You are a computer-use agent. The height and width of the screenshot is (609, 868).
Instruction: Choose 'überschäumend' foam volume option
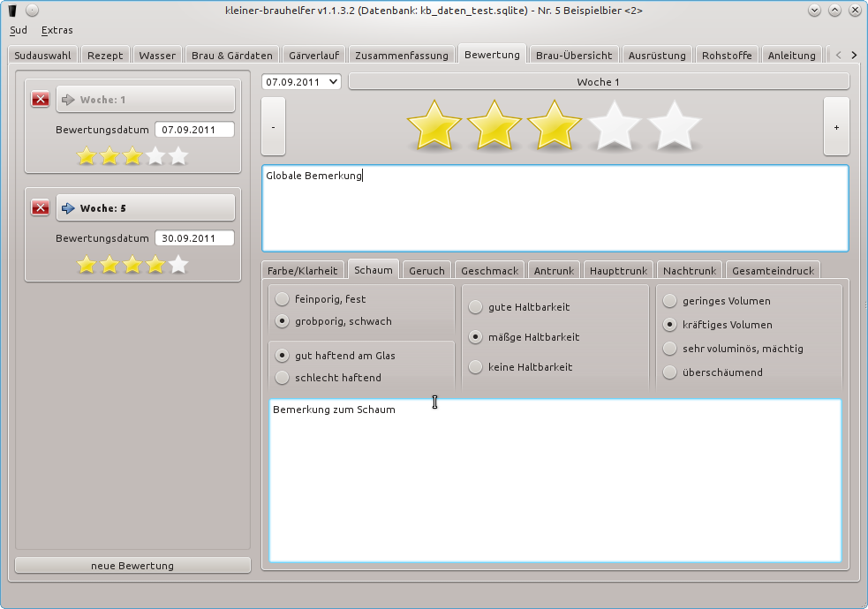(x=670, y=372)
